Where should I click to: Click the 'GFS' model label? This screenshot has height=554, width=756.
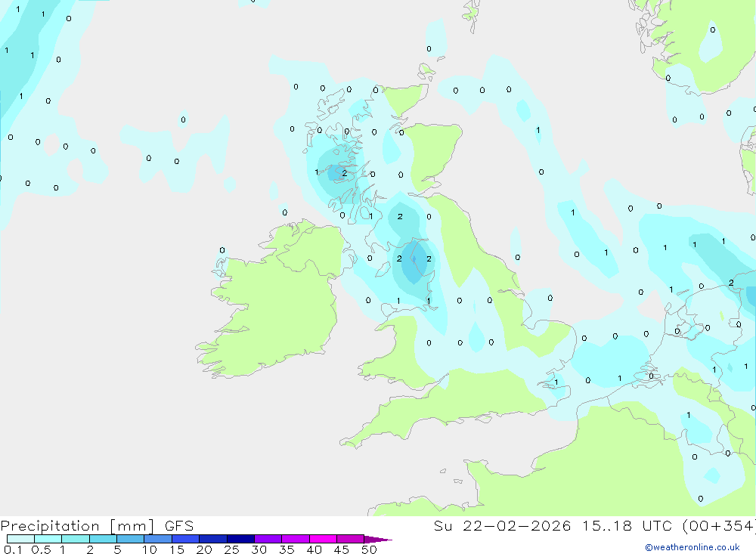coord(179,526)
